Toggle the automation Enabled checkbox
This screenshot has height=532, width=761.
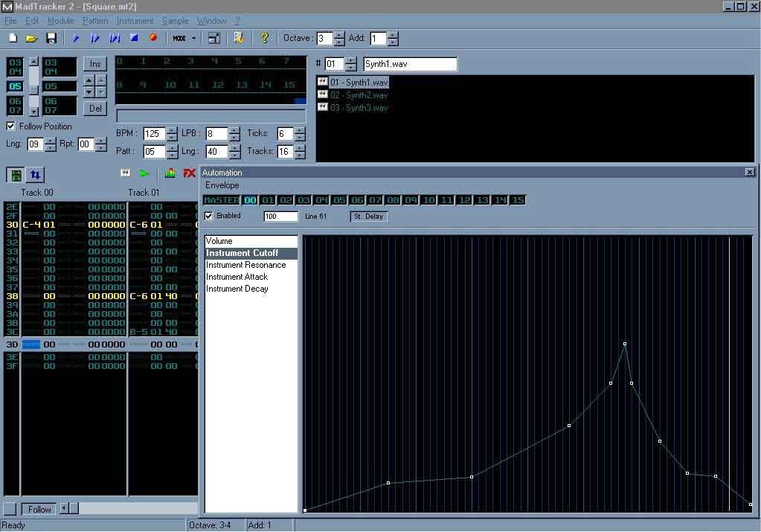pos(209,216)
